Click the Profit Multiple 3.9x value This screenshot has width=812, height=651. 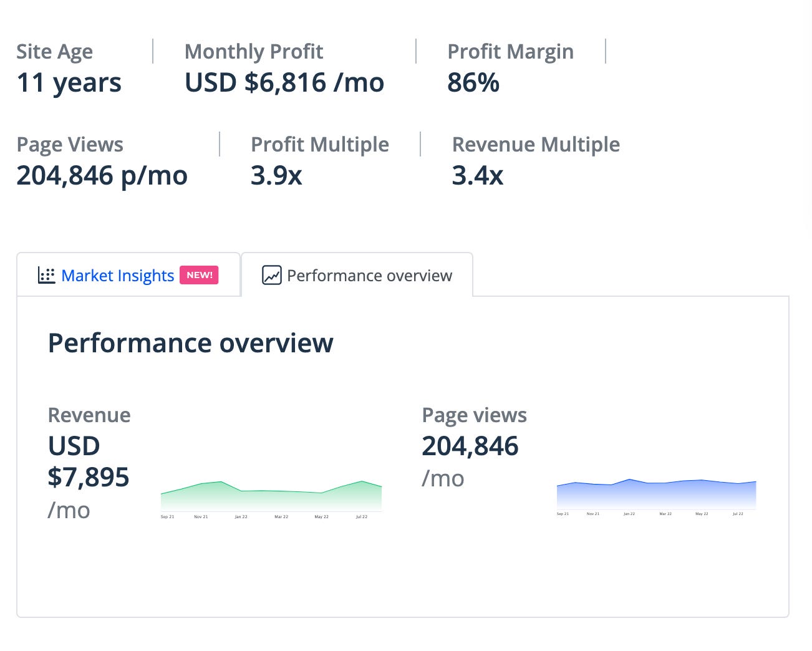[x=276, y=176]
